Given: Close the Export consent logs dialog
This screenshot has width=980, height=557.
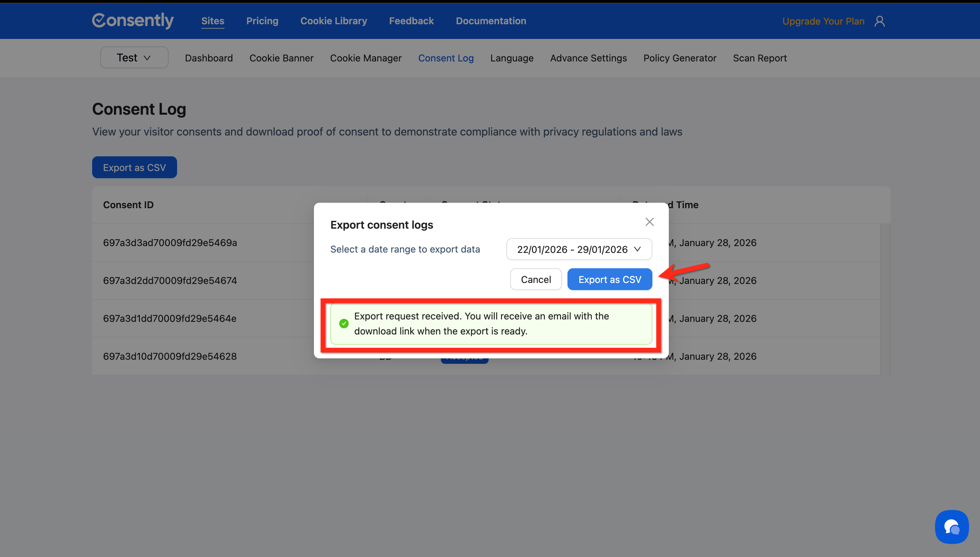Looking at the screenshot, I should 649,222.
